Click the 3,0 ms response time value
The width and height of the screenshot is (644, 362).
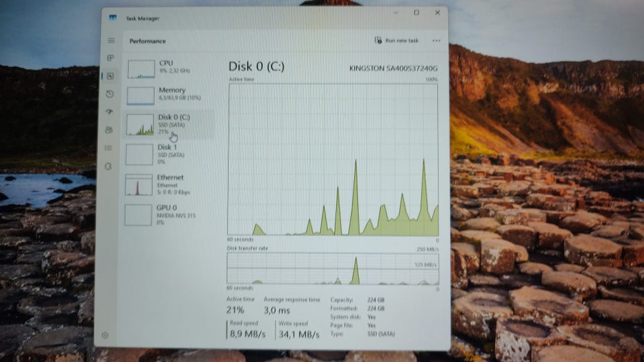coord(277,310)
